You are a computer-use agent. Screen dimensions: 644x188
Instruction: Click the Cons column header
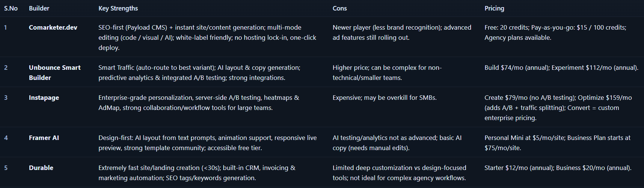[x=339, y=8]
